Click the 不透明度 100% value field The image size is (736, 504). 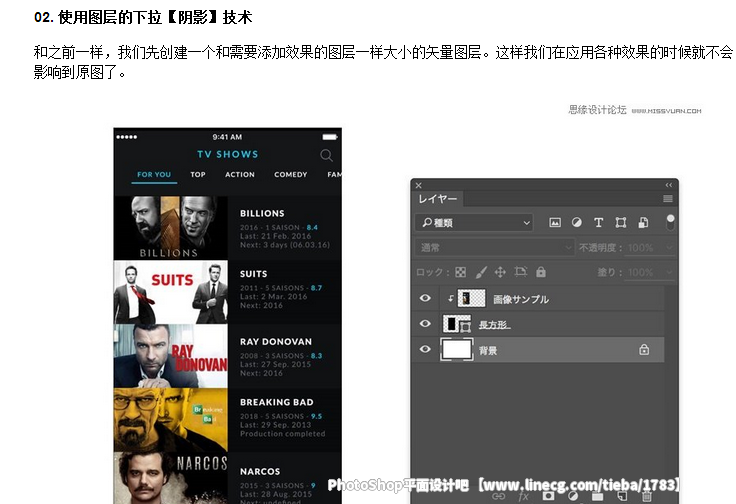coord(640,248)
